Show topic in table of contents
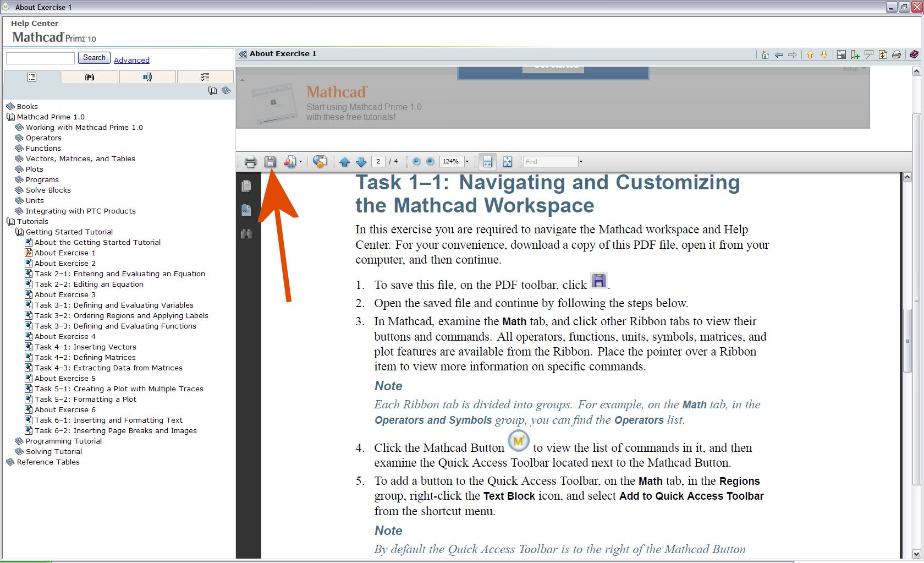This screenshot has height=563, width=924. [841, 54]
